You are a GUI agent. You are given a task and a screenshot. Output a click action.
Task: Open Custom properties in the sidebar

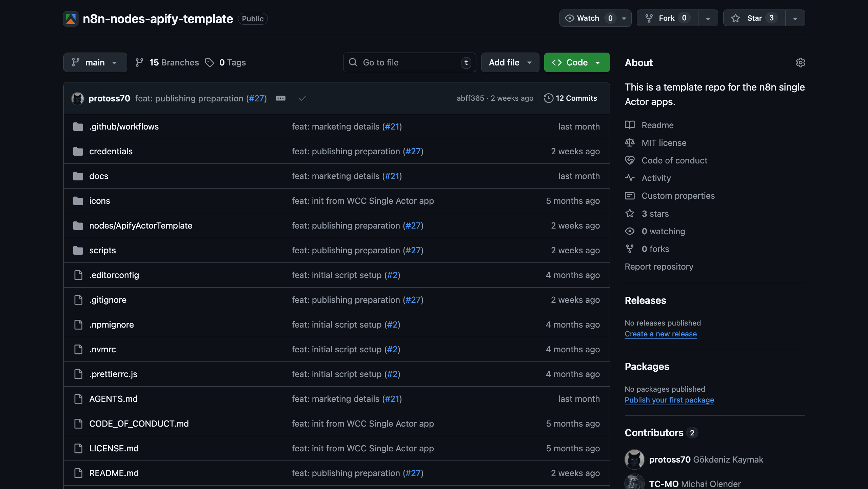678,196
